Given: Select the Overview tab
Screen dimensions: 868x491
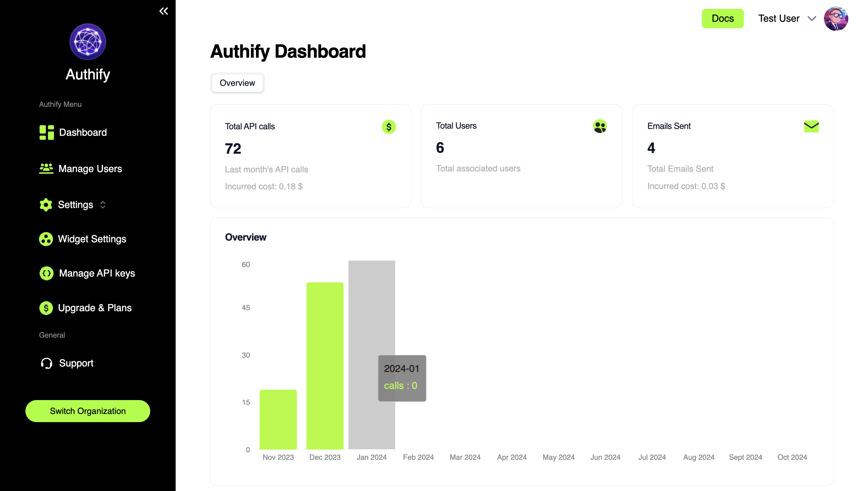Looking at the screenshot, I should click(x=237, y=83).
